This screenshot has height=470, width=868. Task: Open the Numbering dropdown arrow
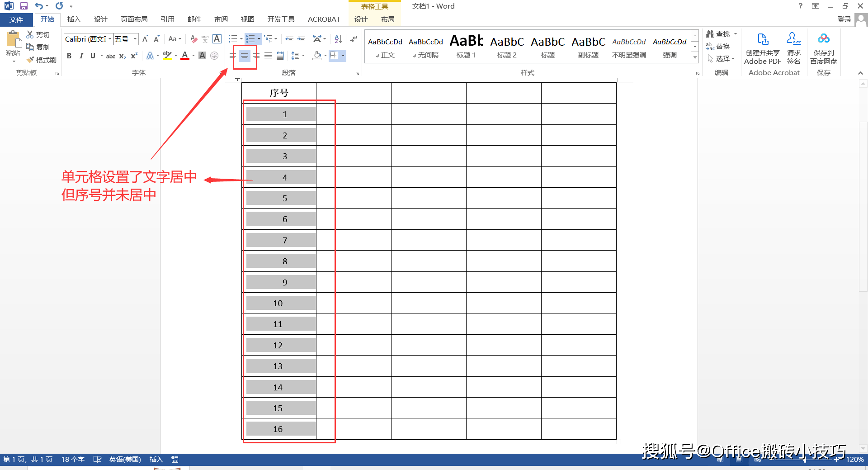tap(259, 39)
